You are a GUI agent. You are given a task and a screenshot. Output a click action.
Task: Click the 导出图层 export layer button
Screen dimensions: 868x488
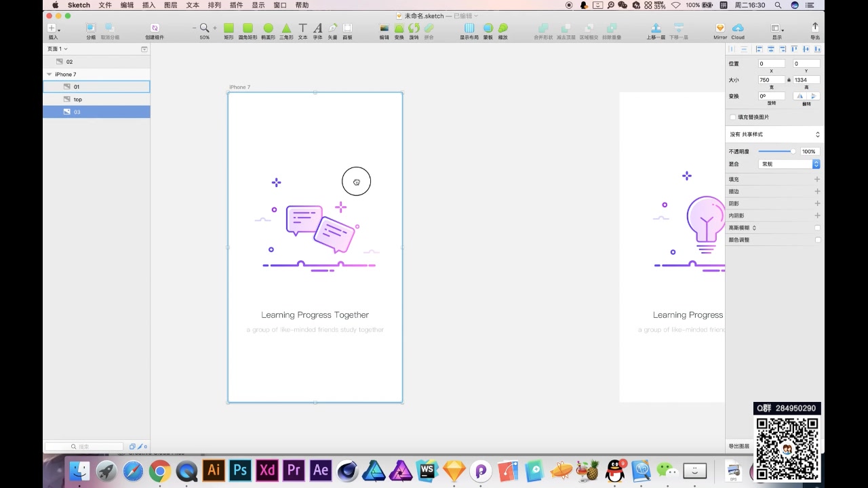[x=739, y=446]
